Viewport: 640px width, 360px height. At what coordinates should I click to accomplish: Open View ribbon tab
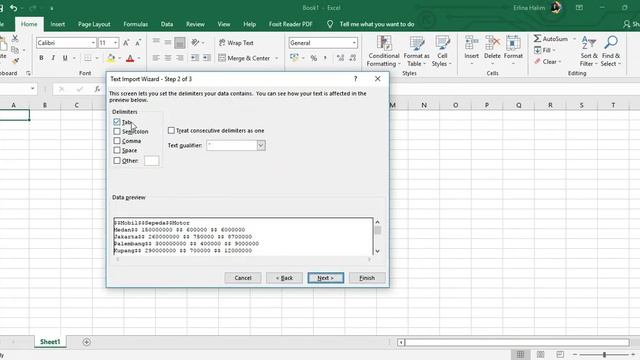coord(224,24)
